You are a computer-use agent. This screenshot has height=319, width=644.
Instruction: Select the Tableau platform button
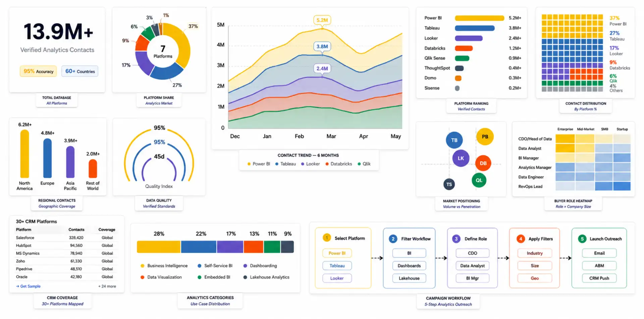click(337, 266)
